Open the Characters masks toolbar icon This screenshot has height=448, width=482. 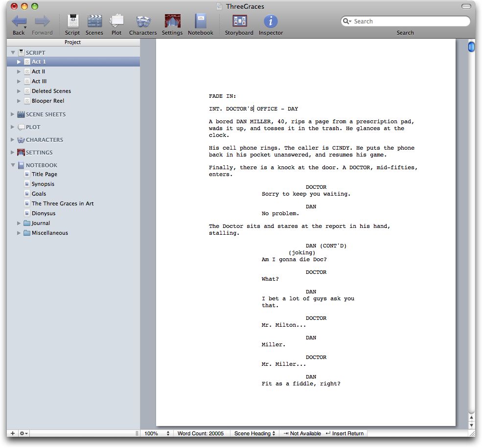click(143, 22)
